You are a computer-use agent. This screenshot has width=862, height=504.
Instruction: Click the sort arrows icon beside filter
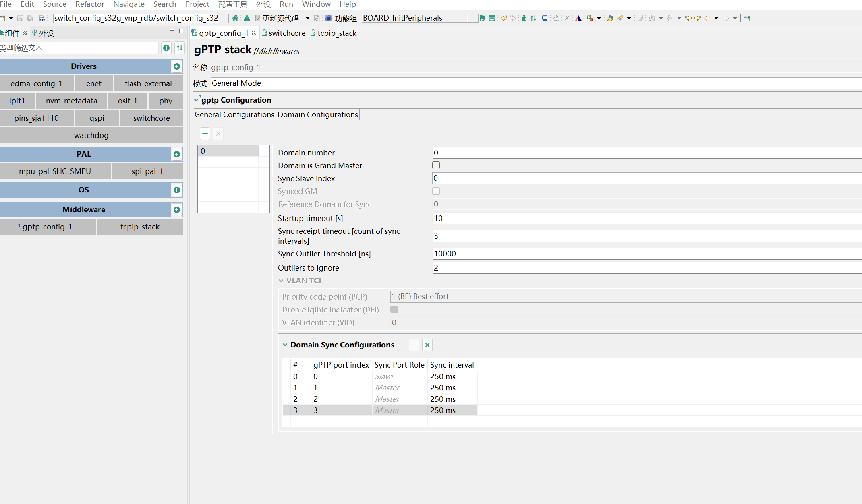pos(180,48)
